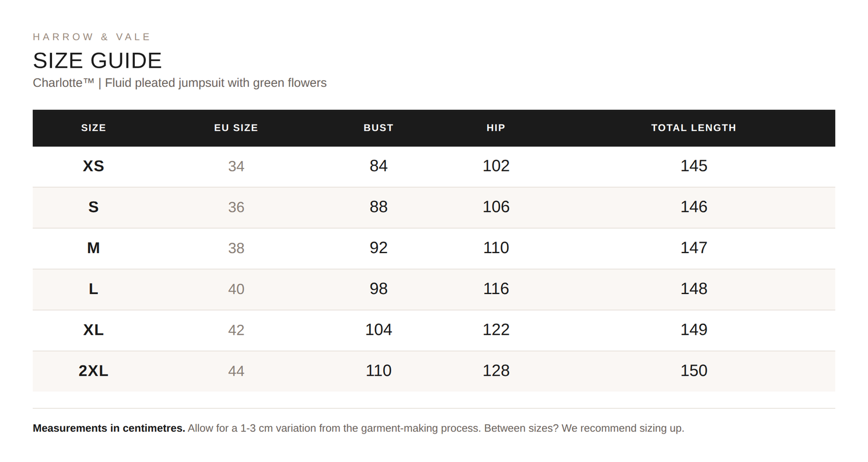Image resolution: width=868 pixels, height=462 pixels.
Task: Click total length value 147 for M
Action: coord(694,248)
